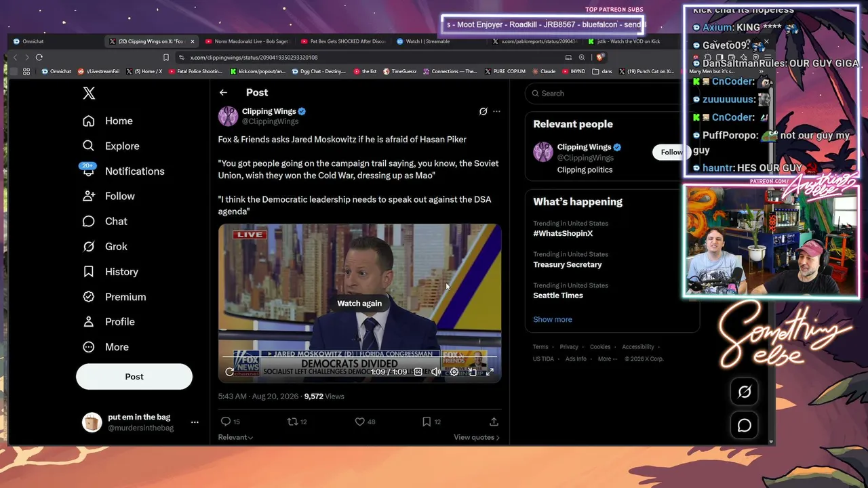Open View quotes link
This screenshot has width=868, height=488.
pyautogui.click(x=477, y=437)
